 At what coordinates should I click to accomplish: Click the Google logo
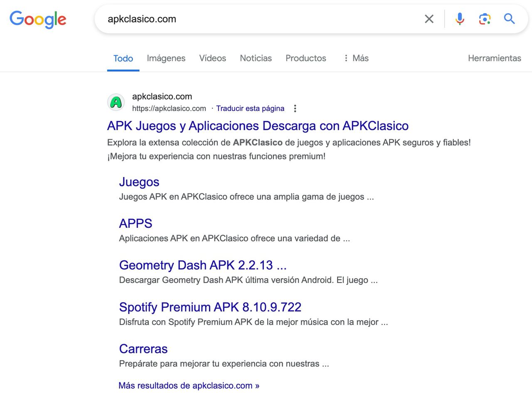38,19
